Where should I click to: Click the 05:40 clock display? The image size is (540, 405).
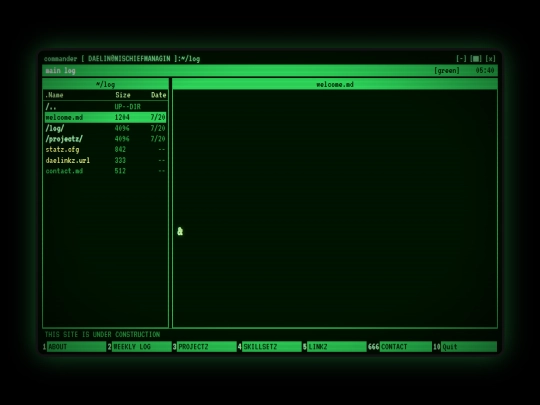[485, 71]
